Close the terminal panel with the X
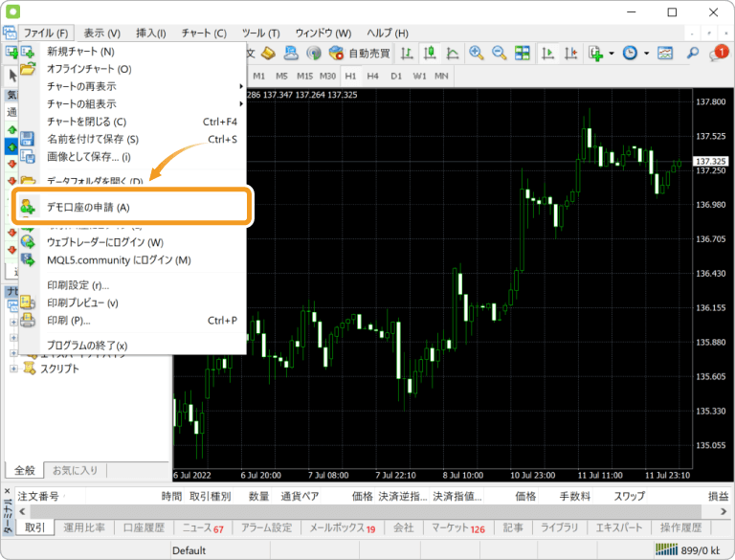 click(7, 491)
